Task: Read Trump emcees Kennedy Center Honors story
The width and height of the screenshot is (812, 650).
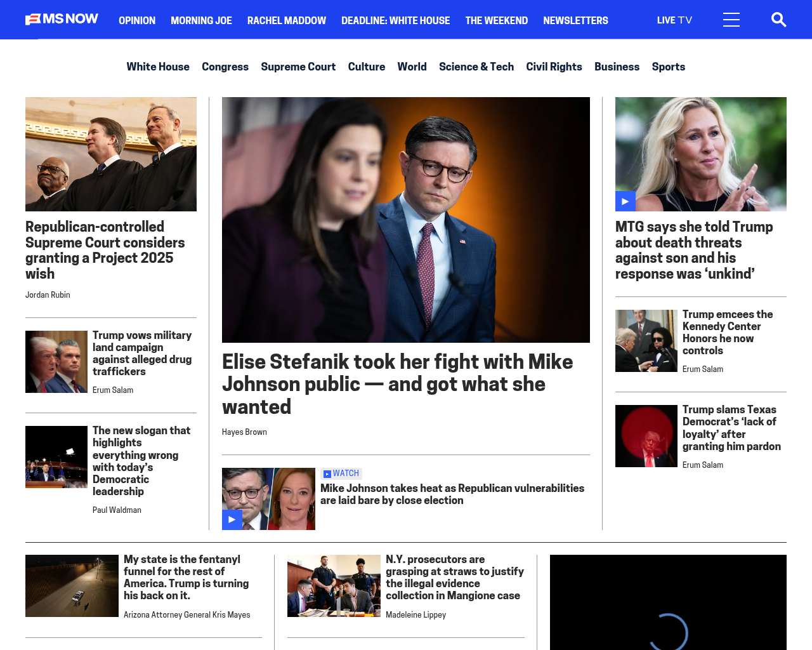Action: (728, 332)
